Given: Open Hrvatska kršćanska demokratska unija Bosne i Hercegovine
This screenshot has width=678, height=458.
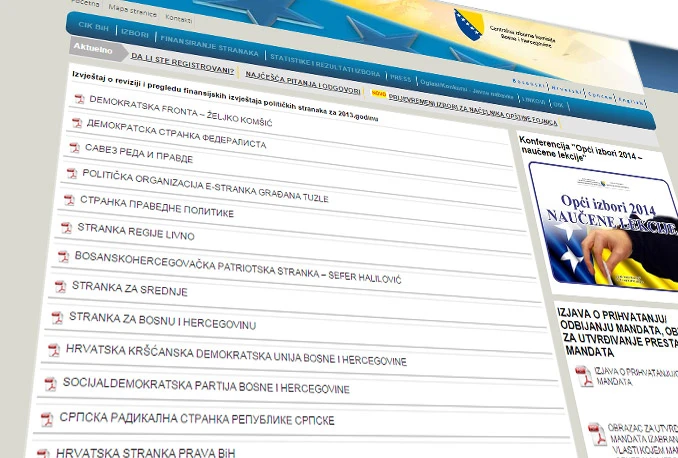Looking at the screenshot, I should (x=236, y=355).
